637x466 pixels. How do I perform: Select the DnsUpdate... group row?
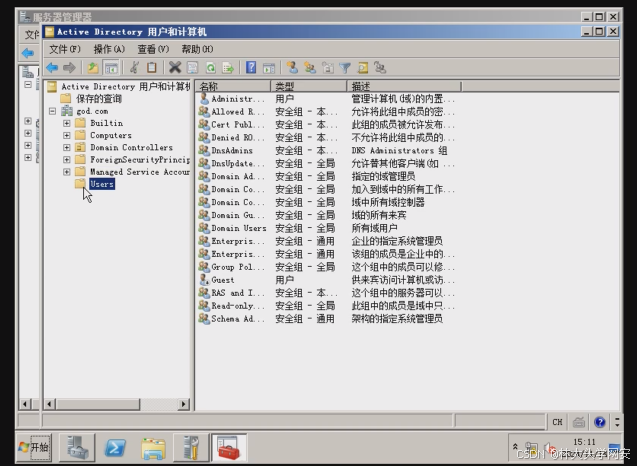pyautogui.click(x=327, y=164)
